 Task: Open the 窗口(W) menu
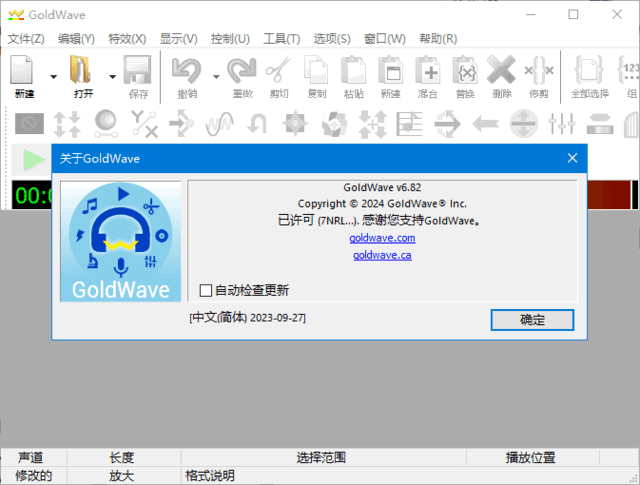pos(384,39)
